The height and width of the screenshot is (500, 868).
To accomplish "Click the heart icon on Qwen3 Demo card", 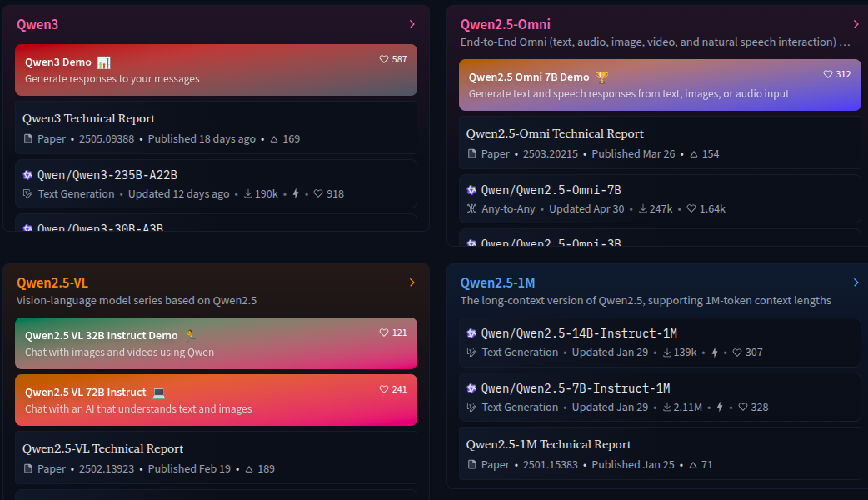I will click(x=384, y=60).
